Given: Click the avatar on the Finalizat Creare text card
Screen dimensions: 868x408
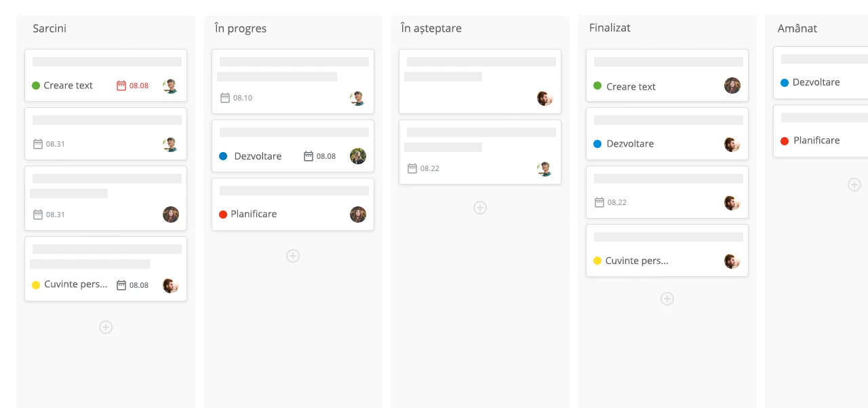Looking at the screenshot, I should pos(732,86).
